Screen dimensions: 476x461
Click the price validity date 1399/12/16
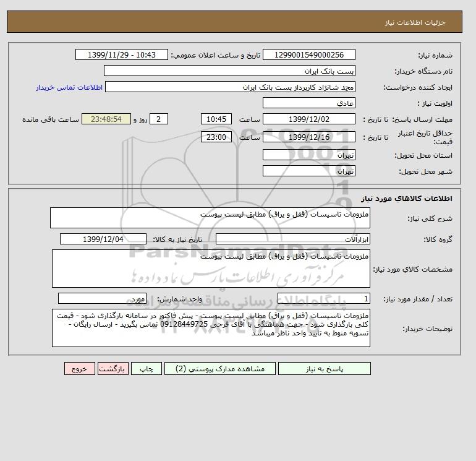308,137
